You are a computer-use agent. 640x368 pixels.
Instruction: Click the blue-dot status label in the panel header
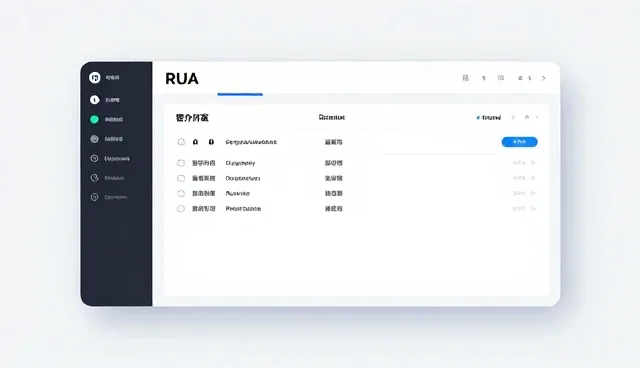tap(489, 117)
